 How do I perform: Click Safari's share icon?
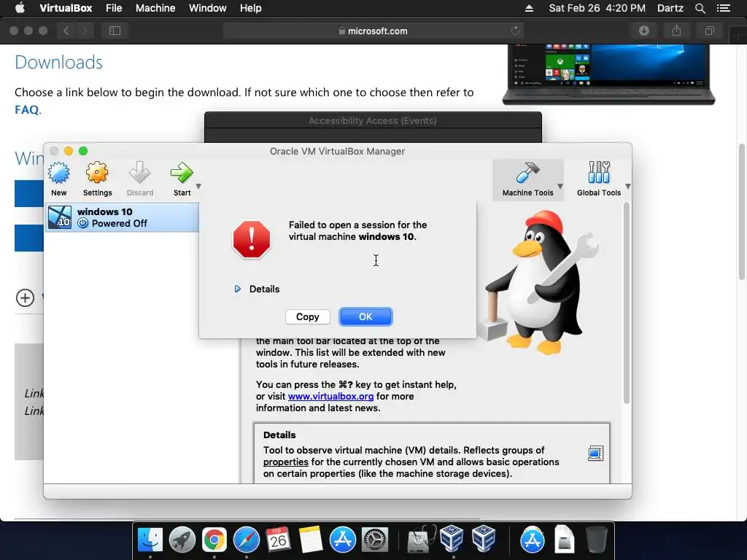pos(676,31)
